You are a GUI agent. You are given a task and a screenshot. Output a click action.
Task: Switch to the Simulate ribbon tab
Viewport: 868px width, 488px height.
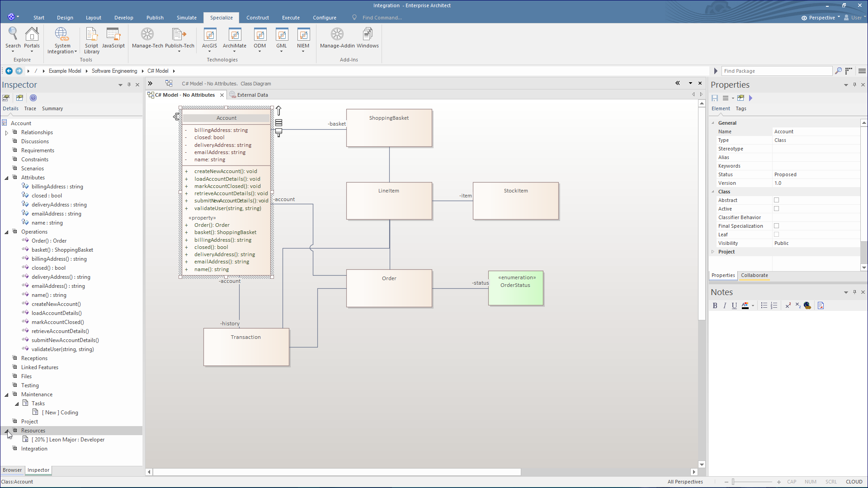pos(186,18)
